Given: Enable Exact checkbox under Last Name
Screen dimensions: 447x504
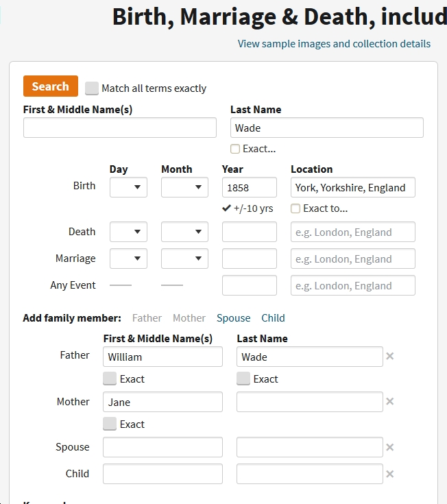Looking at the screenshot, I should click(x=235, y=149).
